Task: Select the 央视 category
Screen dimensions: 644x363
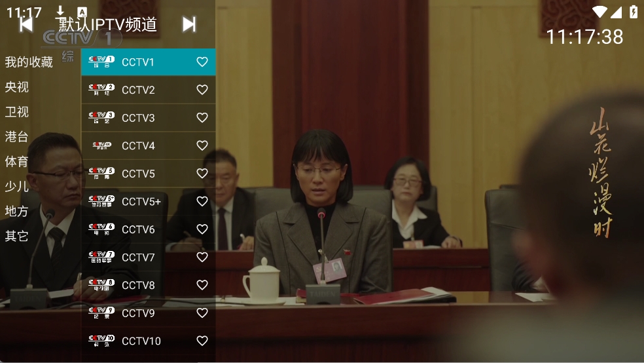Action: pyautogui.click(x=17, y=86)
